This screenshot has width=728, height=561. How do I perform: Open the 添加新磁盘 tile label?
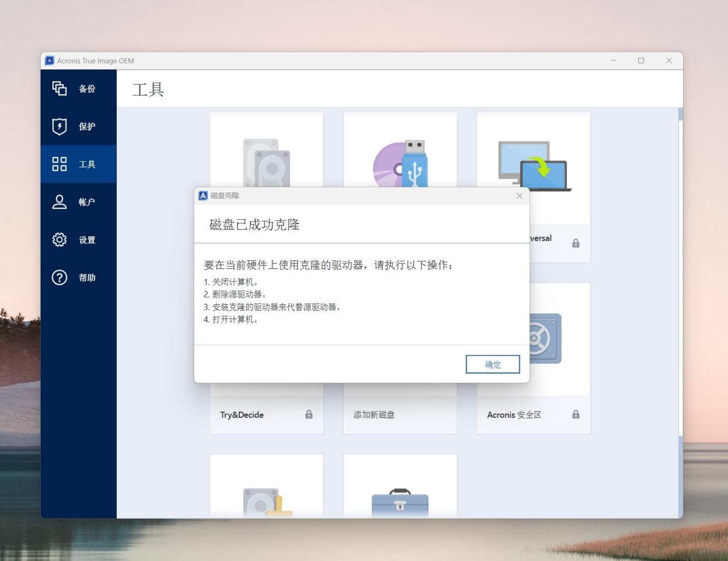point(374,415)
